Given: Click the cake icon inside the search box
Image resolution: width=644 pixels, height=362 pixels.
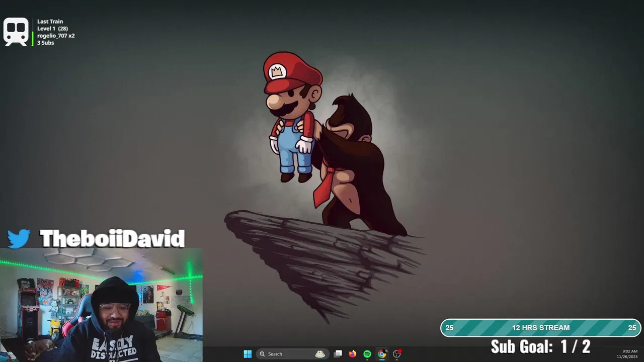Looking at the screenshot, I should pyautogui.click(x=320, y=354).
